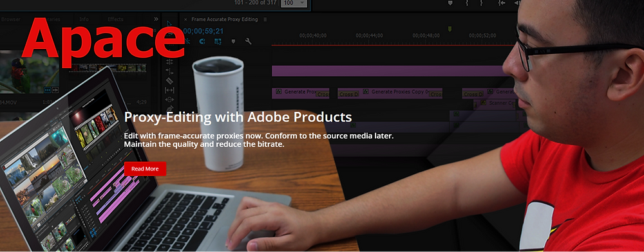Click the 00;00;59;21 timecode
This screenshot has height=252, width=644.
point(204,31)
